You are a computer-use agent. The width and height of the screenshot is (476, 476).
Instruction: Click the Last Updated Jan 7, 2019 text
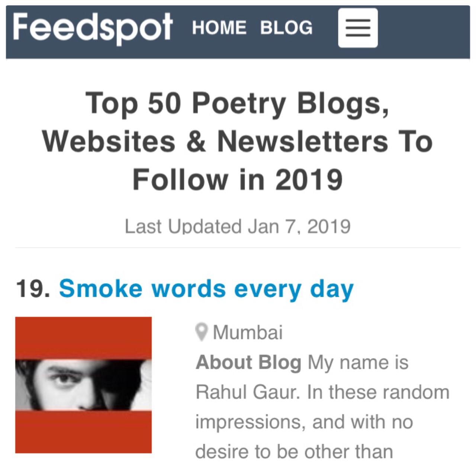click(x=238, y=226)
